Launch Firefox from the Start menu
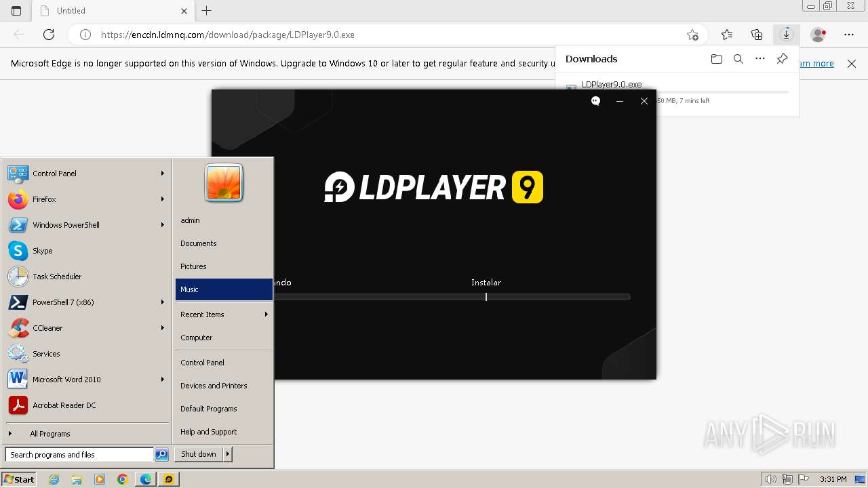 (86, 199)
